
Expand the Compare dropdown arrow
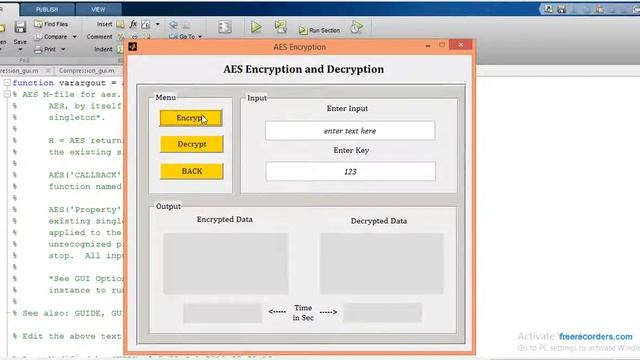74,37
